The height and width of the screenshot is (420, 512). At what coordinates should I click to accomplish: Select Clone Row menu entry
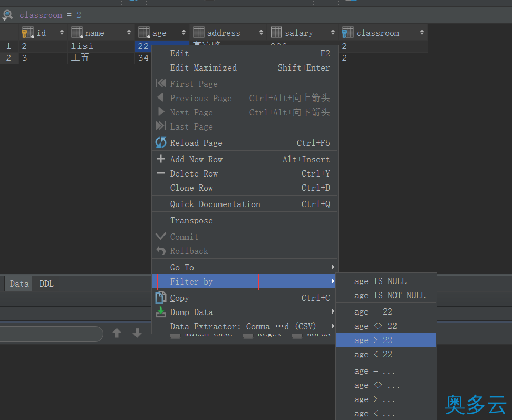click(245, 188)
